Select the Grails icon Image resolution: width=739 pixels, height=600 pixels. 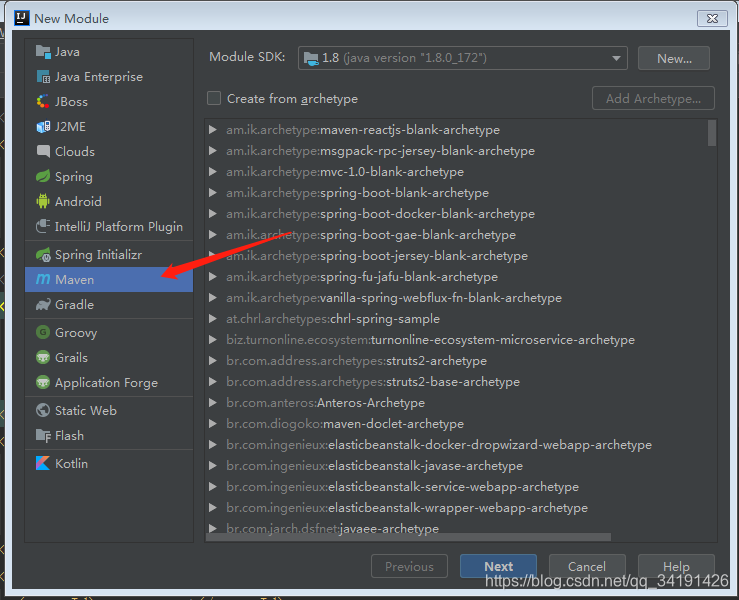click(x=43, y=358)
